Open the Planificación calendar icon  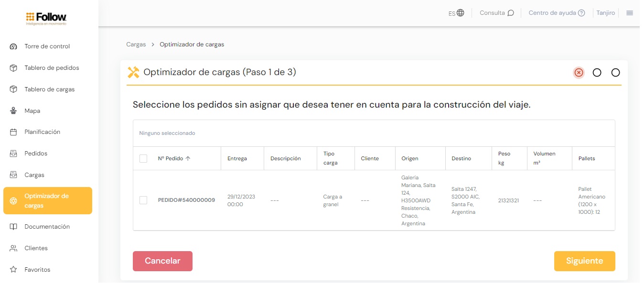point(13,132)
